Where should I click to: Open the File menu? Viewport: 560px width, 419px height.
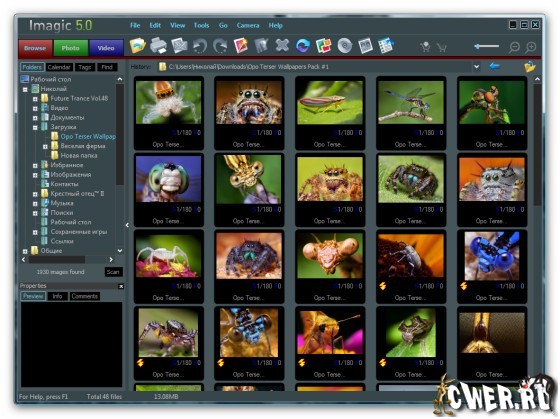click(135, 25)
